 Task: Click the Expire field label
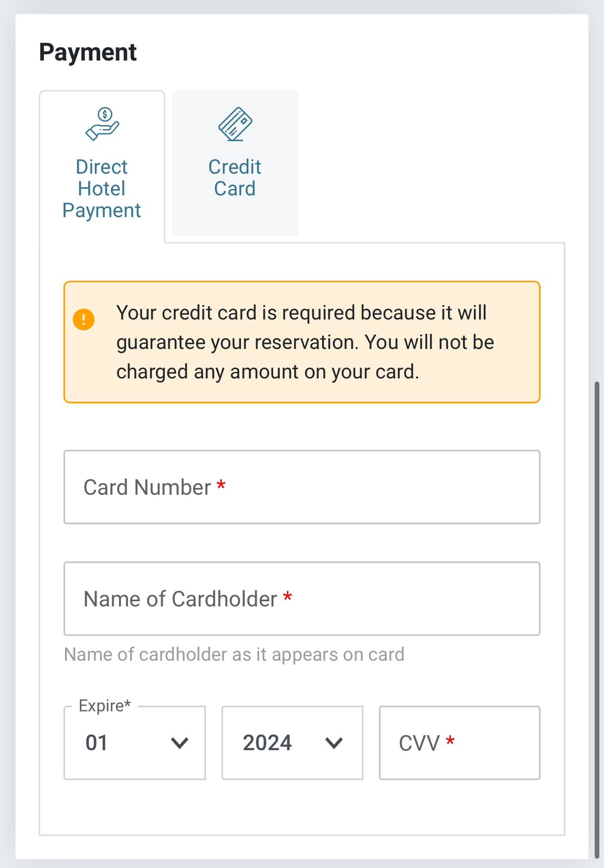pyautogui.click(x=105, y=706)
